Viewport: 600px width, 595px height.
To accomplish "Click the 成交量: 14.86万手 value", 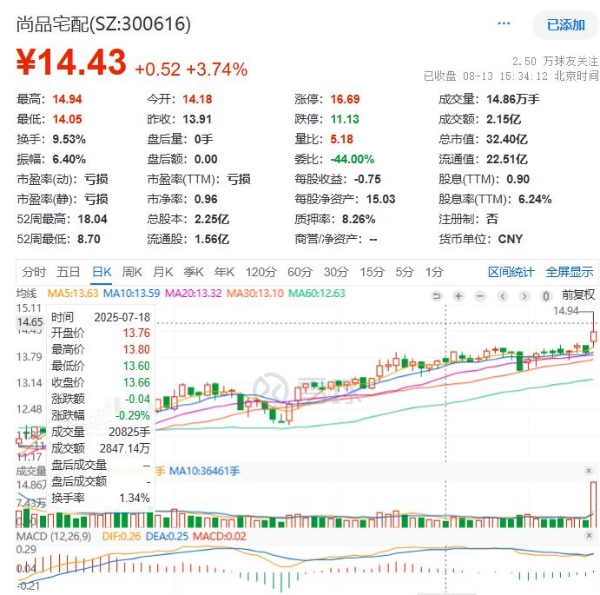I will (x=513, y=99).
